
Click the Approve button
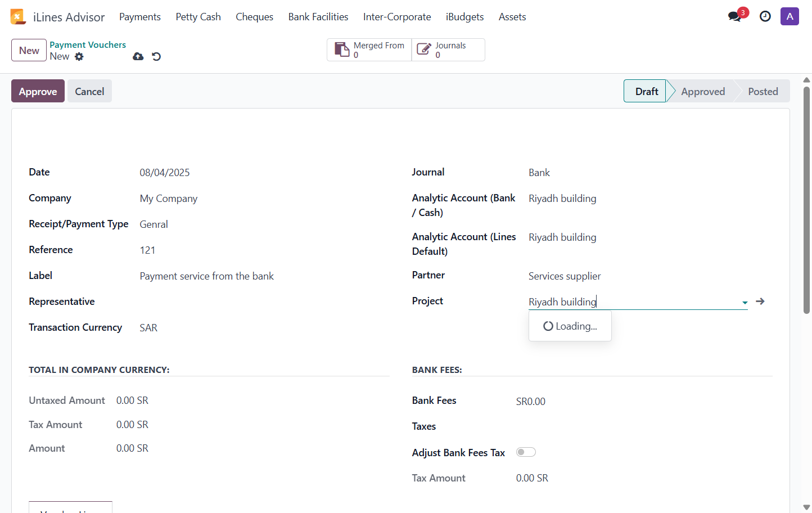coord(38,91)
